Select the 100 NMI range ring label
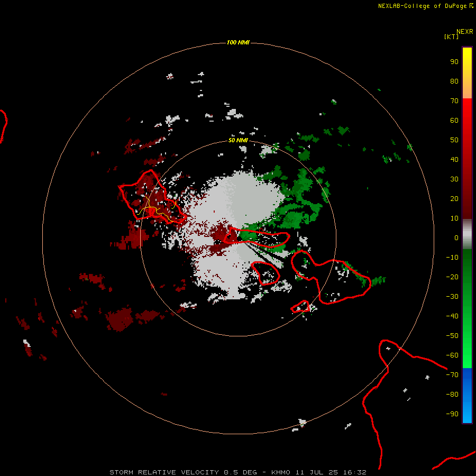Viewport: 476px width, 476px height. tap(238, 42)
